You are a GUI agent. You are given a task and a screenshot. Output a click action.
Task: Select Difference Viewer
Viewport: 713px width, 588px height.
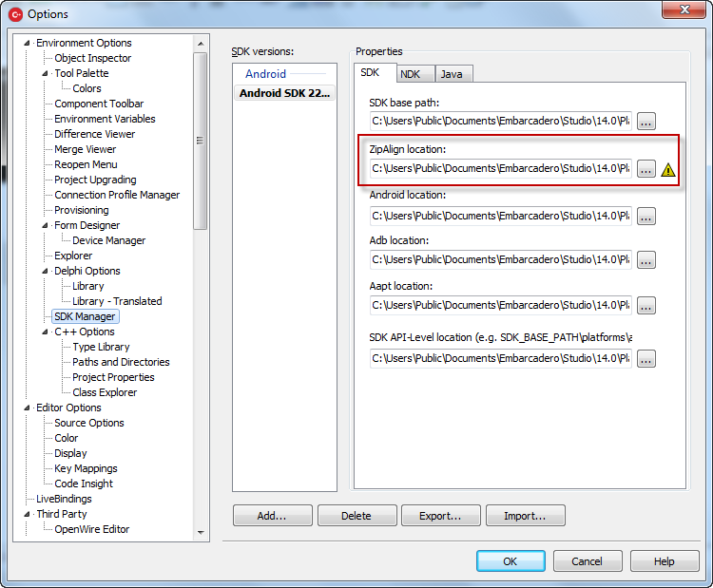(x=94, y=135)
